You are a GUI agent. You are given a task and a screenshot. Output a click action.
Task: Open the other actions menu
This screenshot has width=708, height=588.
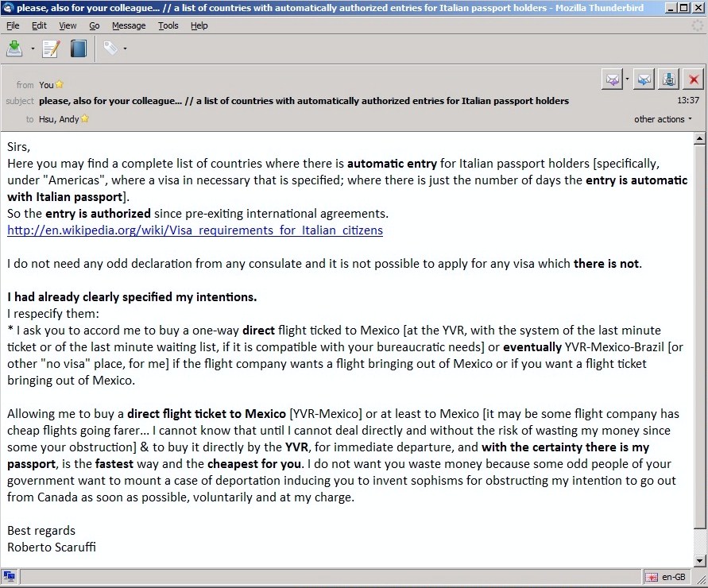pos(663,119)
